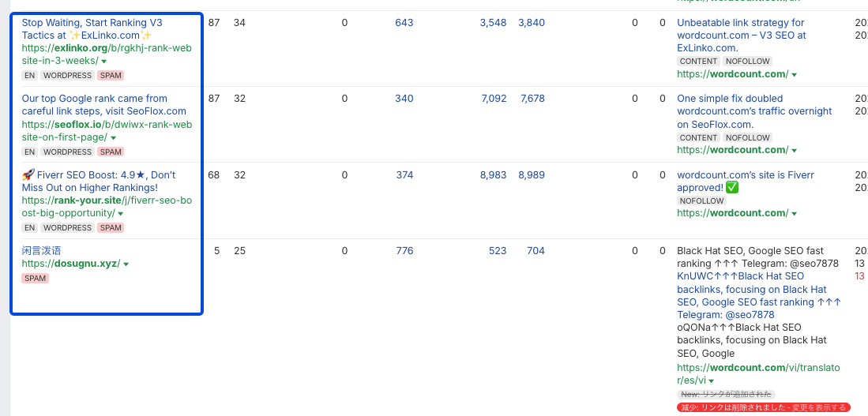Open the 闲言泼语 page title link

41,251
